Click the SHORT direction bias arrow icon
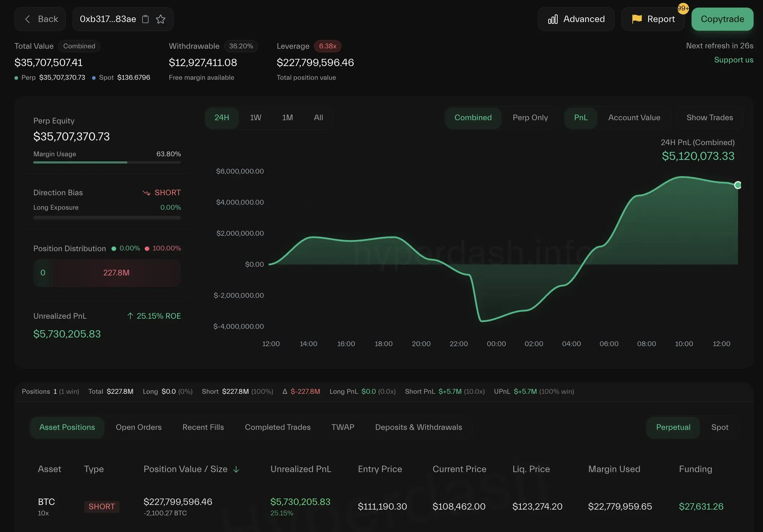The height and width of the screenshot is (532, 763). 147,192
